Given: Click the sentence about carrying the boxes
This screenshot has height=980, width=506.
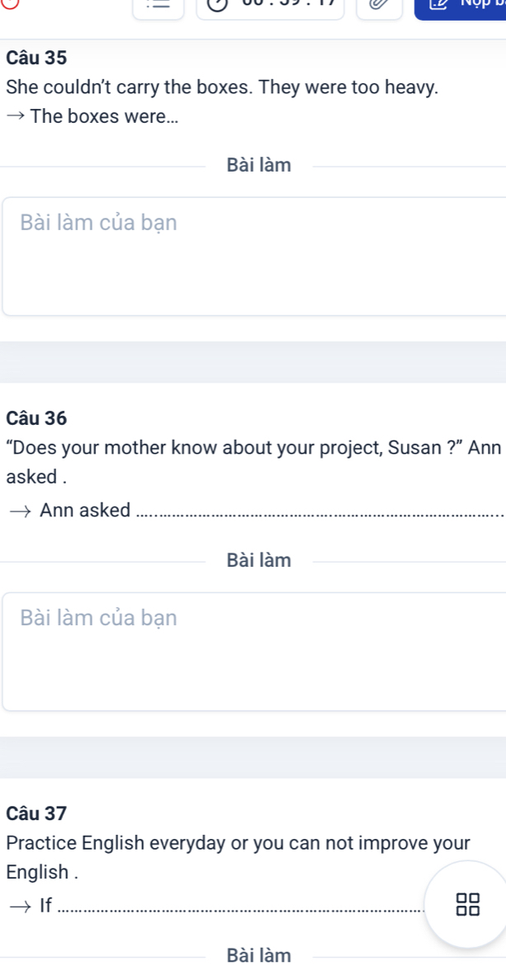Looking at the screenshot, I should coord(222,87).
